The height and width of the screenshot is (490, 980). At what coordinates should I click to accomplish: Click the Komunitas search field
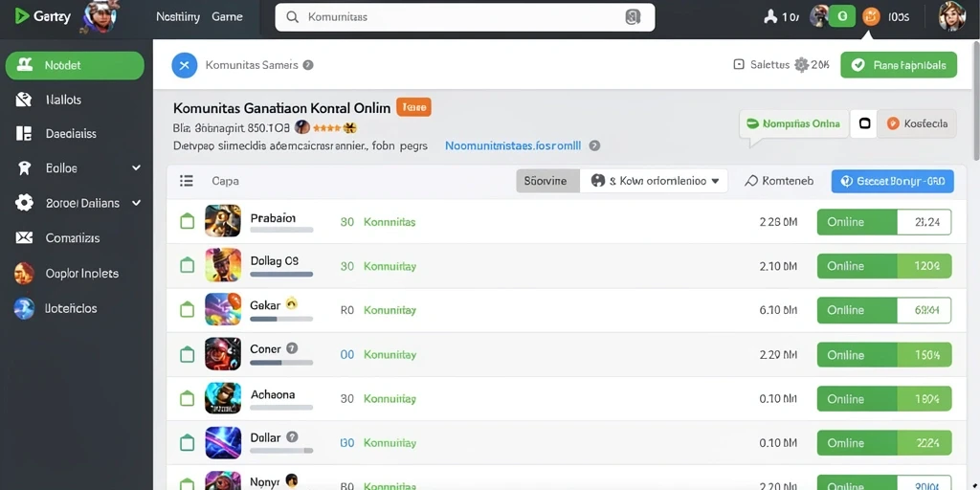coord(465,17)
